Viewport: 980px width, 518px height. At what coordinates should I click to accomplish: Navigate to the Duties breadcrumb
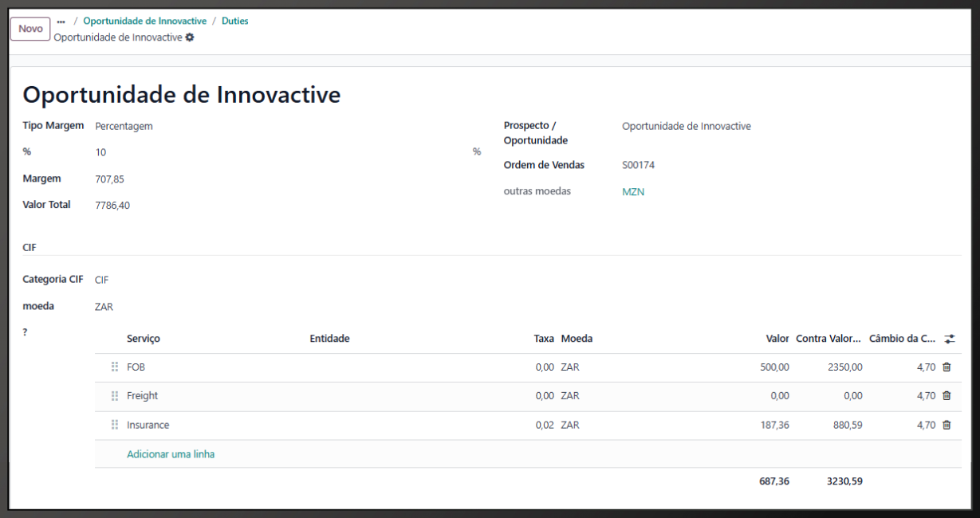(x=234, y=22)
